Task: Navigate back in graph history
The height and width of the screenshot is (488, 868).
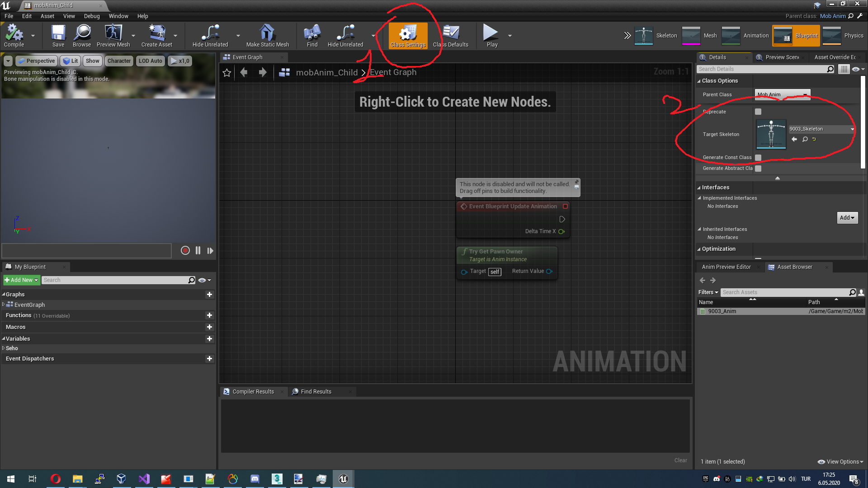Action: (x=244, y=72)
